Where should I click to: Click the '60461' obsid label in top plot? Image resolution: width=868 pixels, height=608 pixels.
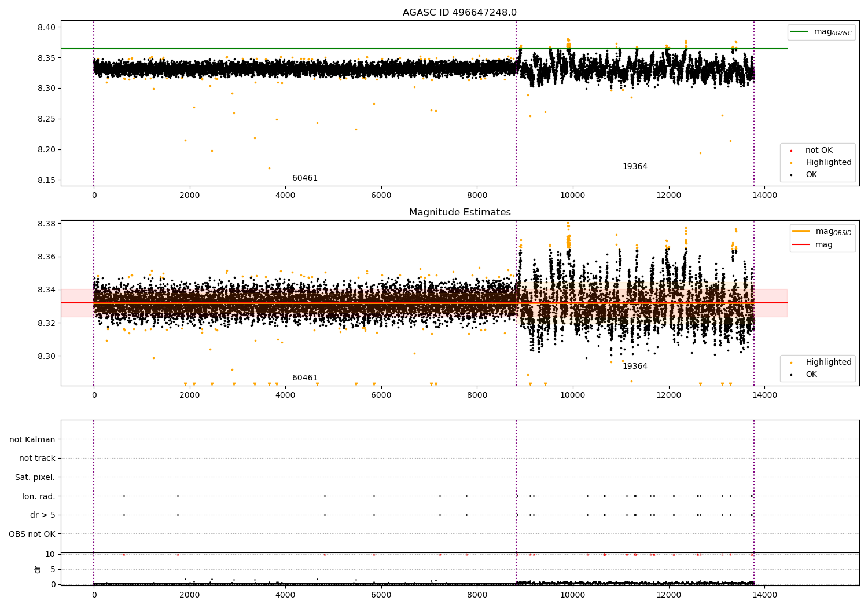305,178
